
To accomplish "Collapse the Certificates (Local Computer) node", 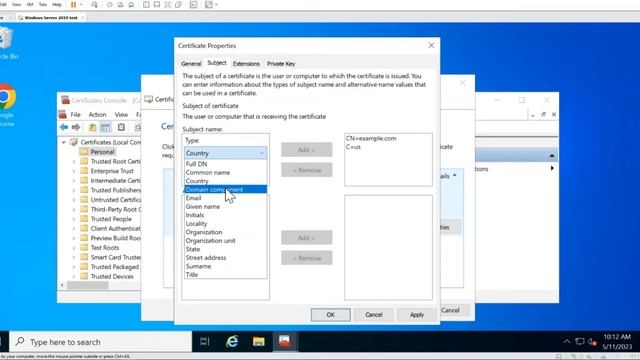I will 64,142.
